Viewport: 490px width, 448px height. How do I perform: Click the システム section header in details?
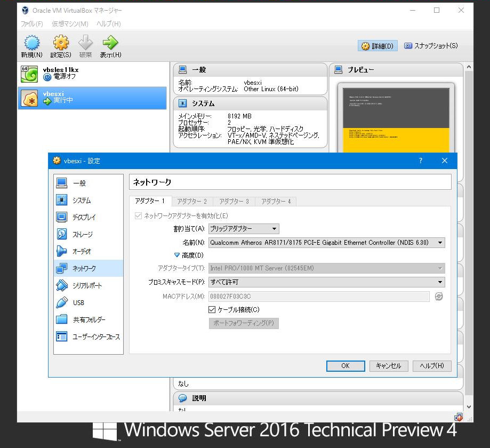[250, 103]
